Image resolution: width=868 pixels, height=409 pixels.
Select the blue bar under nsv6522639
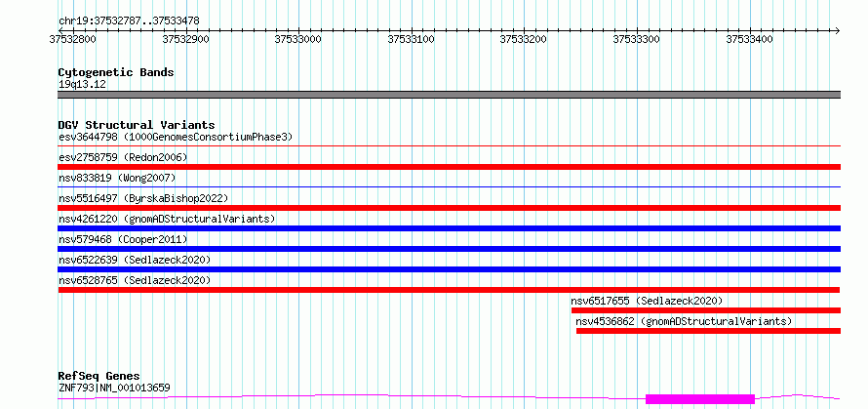pos(449,269)
